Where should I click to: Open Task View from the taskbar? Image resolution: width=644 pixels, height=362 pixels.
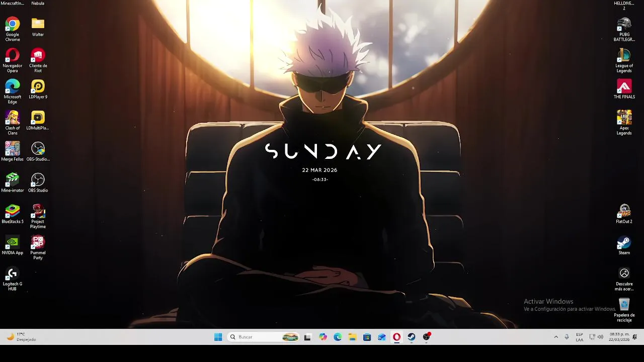pyautogui.click(x=307, y=337)
